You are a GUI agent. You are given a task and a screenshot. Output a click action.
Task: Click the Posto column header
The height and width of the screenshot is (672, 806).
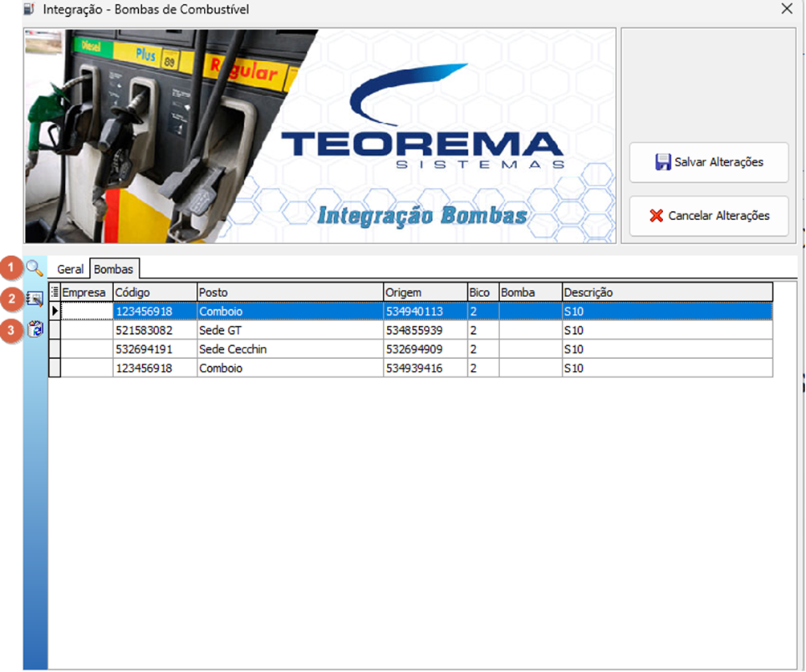(290, 292)
